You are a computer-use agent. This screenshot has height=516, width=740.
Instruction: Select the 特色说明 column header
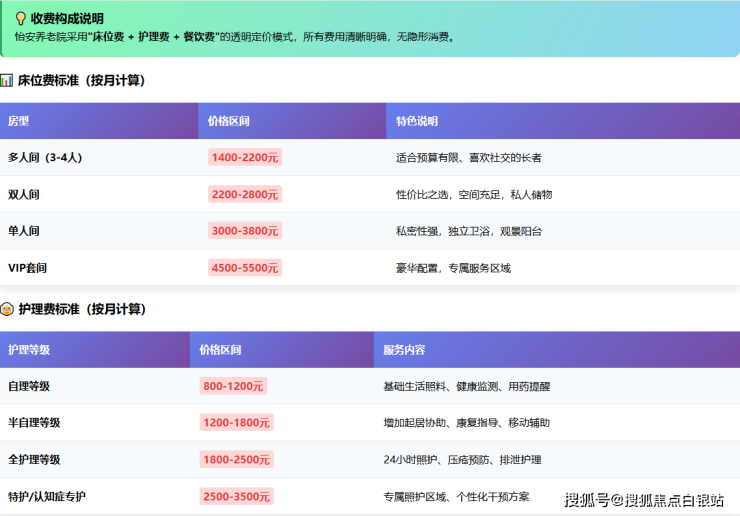[x=417, y=121]
